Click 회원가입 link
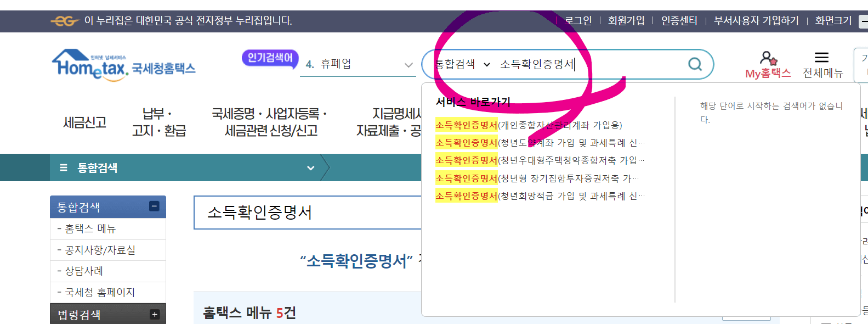This screenshot has width=868, height=324. pyautogui.click(x=626, y=21)
